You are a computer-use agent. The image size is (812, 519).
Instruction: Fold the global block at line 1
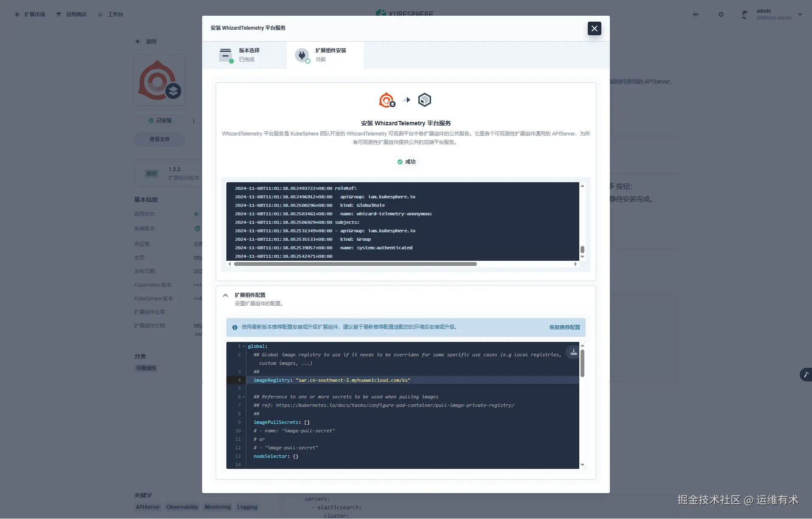point(244,347)
